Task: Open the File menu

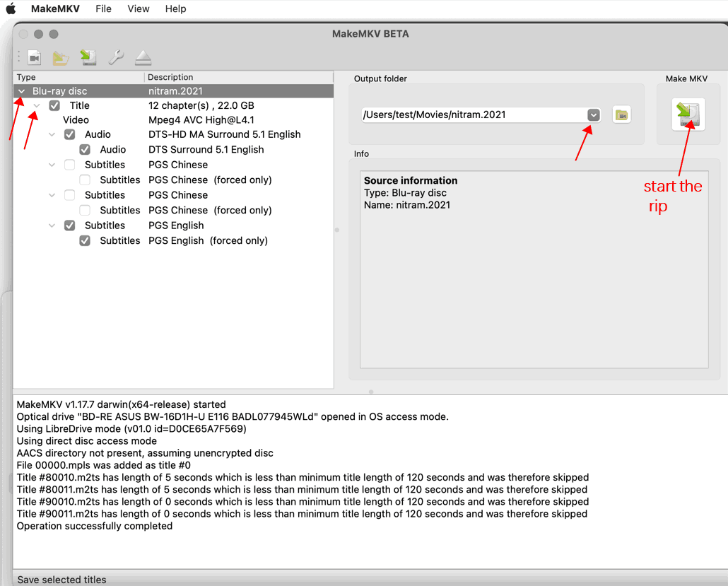Action: click(103, 8)
